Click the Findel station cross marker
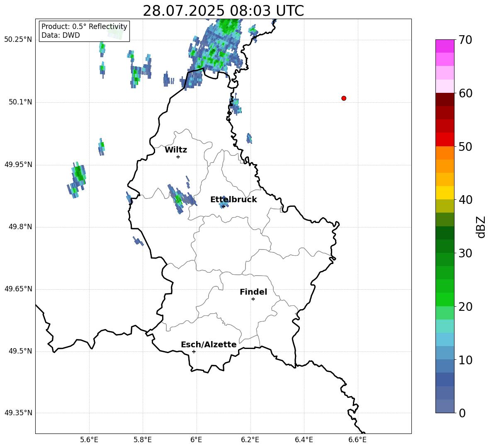Viewport: 491px width, 448px height. (253, 299)
